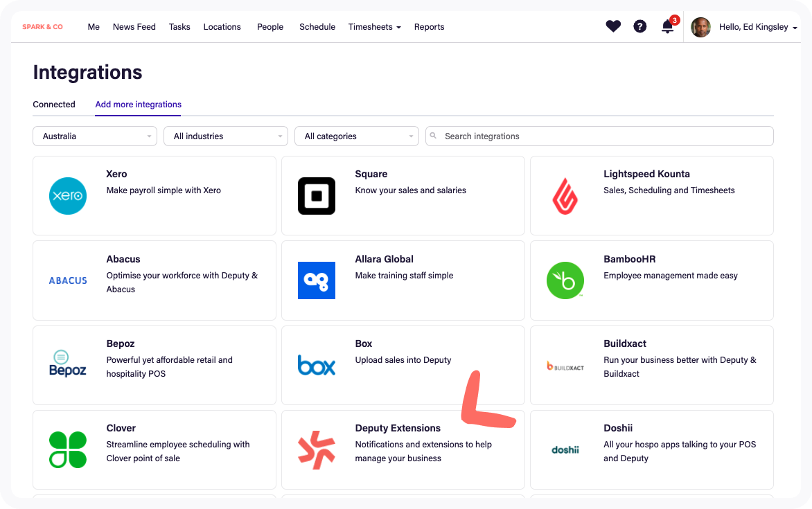Image resolution: width=812 pixels, height=509 pixels.
Task: Open the People page
Action: point(270,27)
